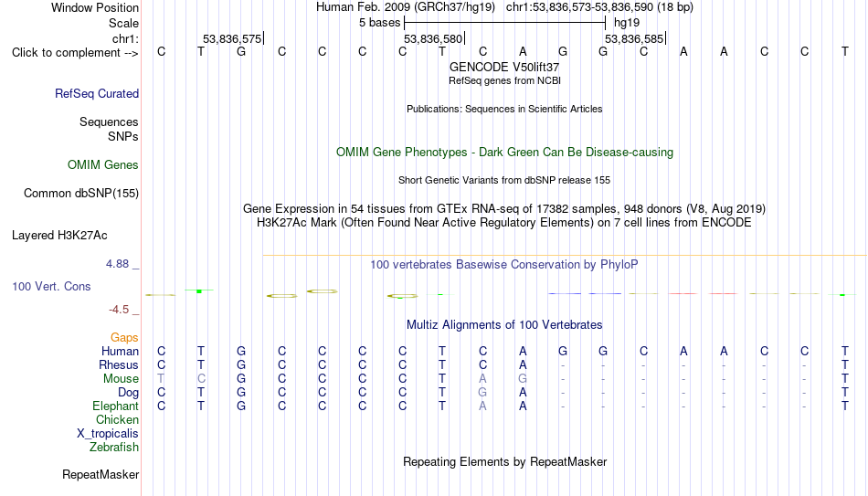
Task: Click the '5 bases' scale label
Action: [x=379, y=23]
